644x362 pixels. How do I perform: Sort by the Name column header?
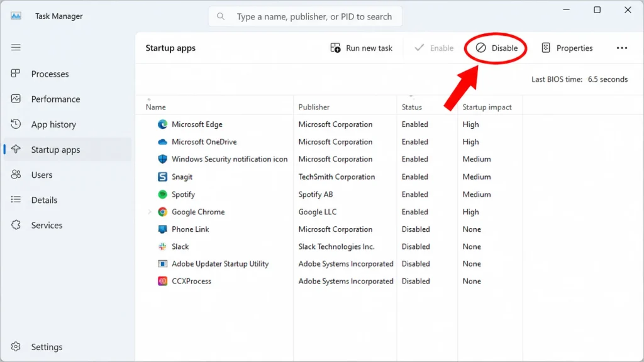156,107
